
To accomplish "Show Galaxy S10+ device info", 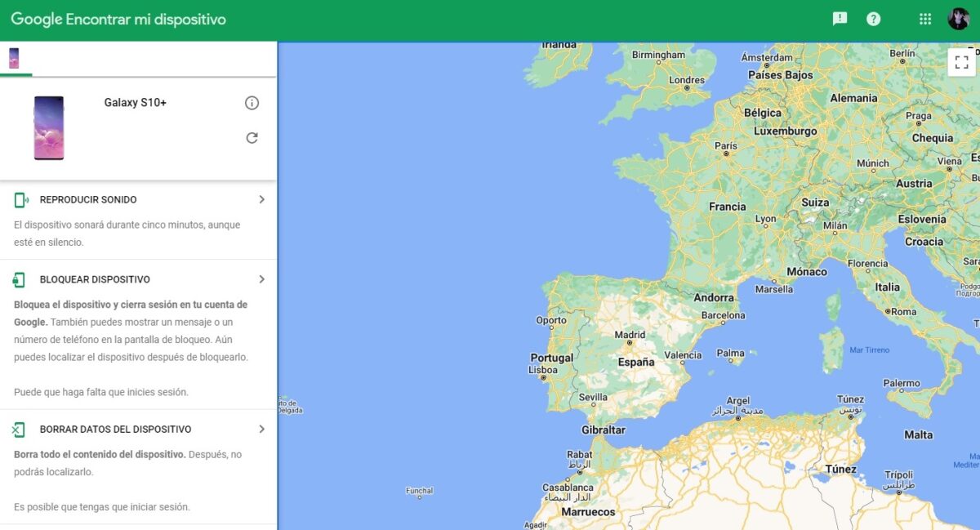I will coord(252,103).
